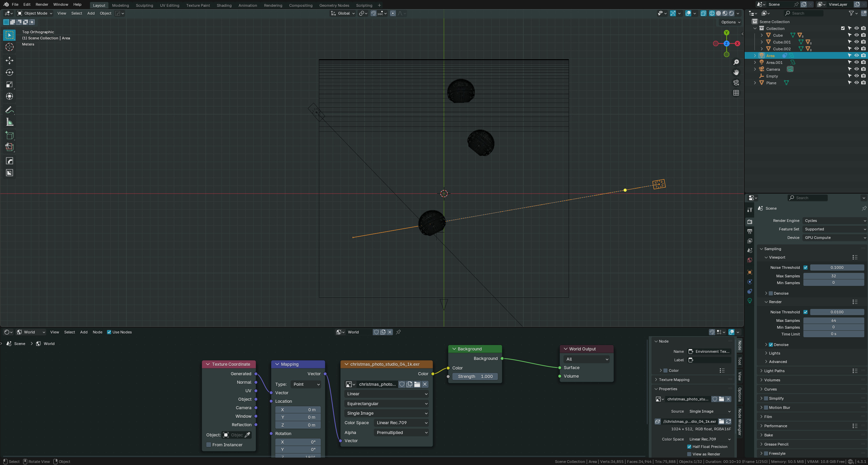Select the Move tool in the left toolbar

tap(10, 61)
